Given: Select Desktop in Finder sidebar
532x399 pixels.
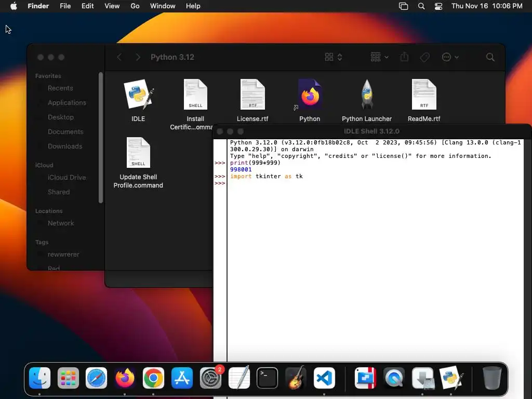Looking at the screenshot, I should [x=60, y=117].
